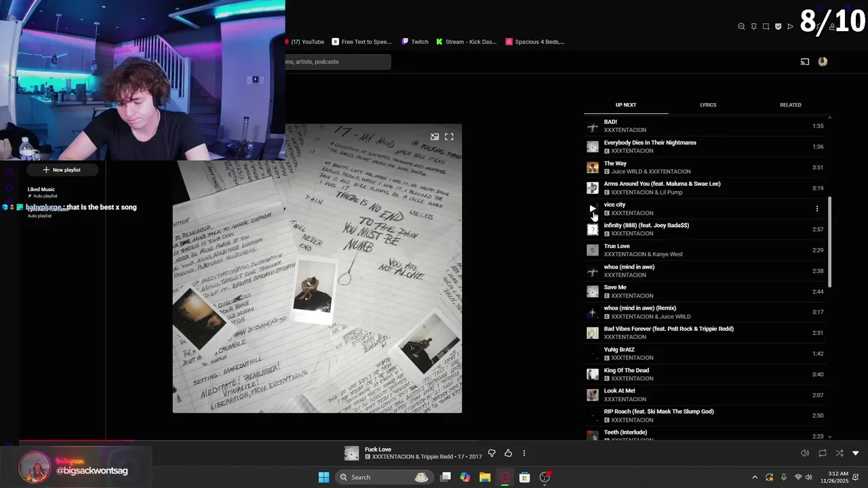The image size is (868, 488).
Task: Click the zoom out magnifier icon in browser toolbar
Action: coord(741,26)
